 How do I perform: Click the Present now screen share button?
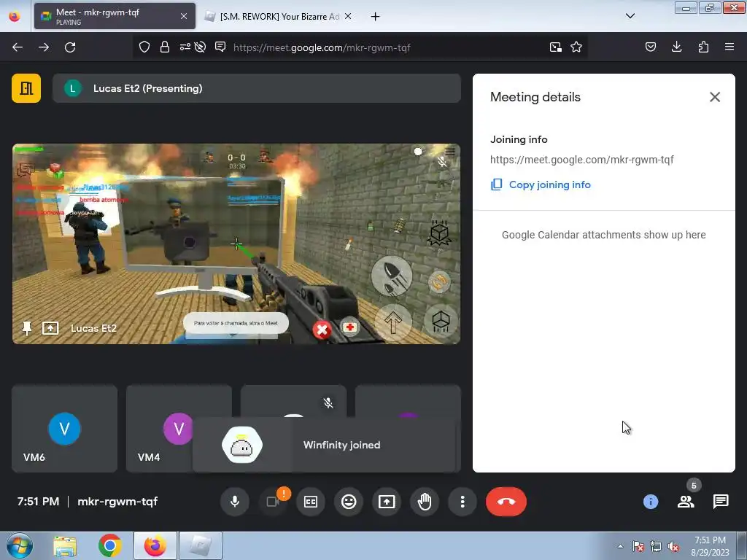coord(387,502)
